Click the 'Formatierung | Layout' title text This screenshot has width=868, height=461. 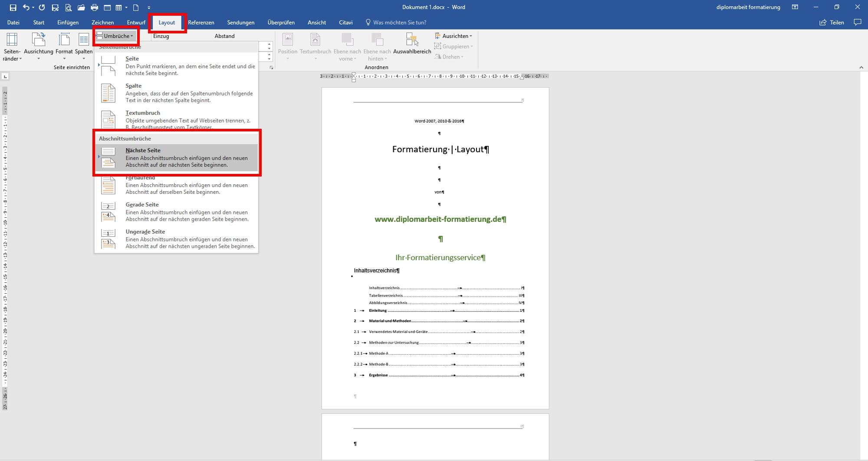438,149
